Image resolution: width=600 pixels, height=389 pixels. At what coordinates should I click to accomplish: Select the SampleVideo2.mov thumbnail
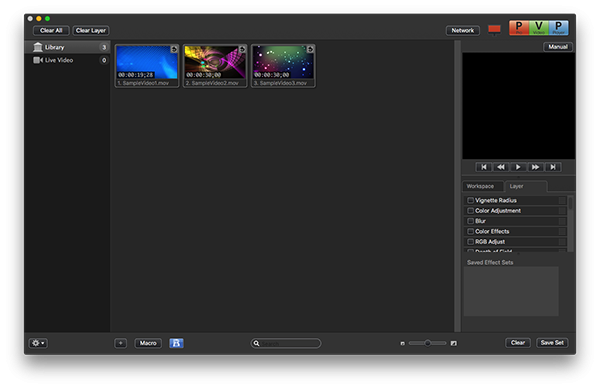[x=215, y=66]
